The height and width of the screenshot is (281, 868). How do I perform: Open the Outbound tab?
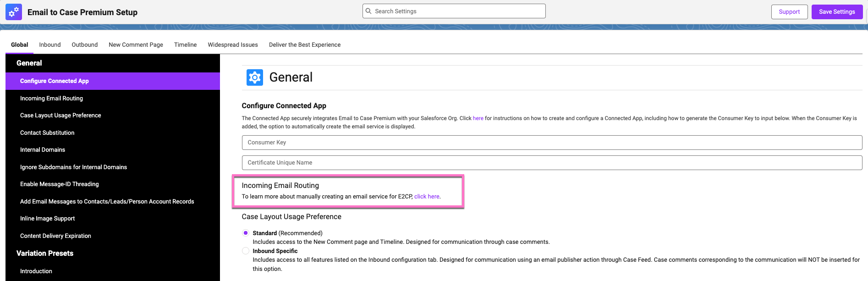point(85,45)
